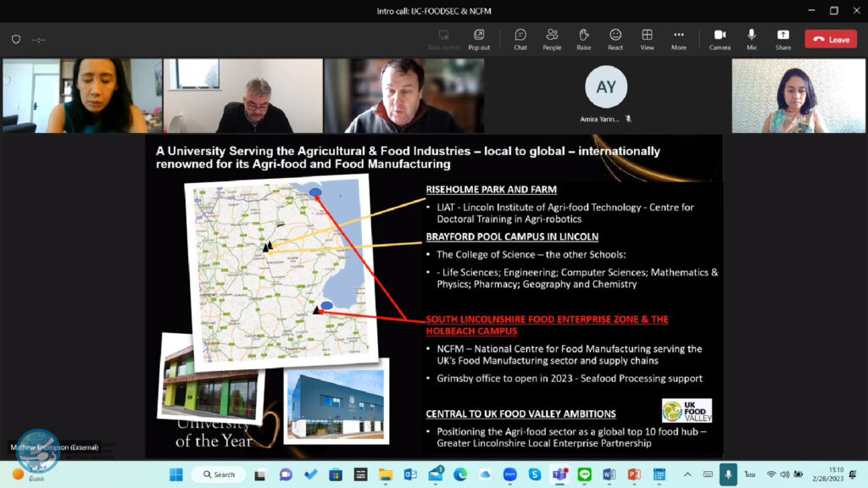Open the More actions menu
The width and height of the screenshot is (868, 488).
679,39
